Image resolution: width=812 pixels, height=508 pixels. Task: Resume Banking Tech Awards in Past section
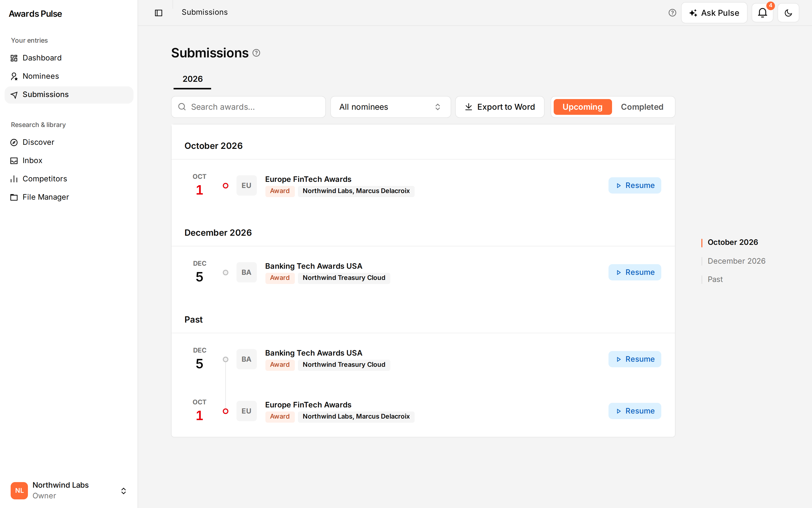634,359
